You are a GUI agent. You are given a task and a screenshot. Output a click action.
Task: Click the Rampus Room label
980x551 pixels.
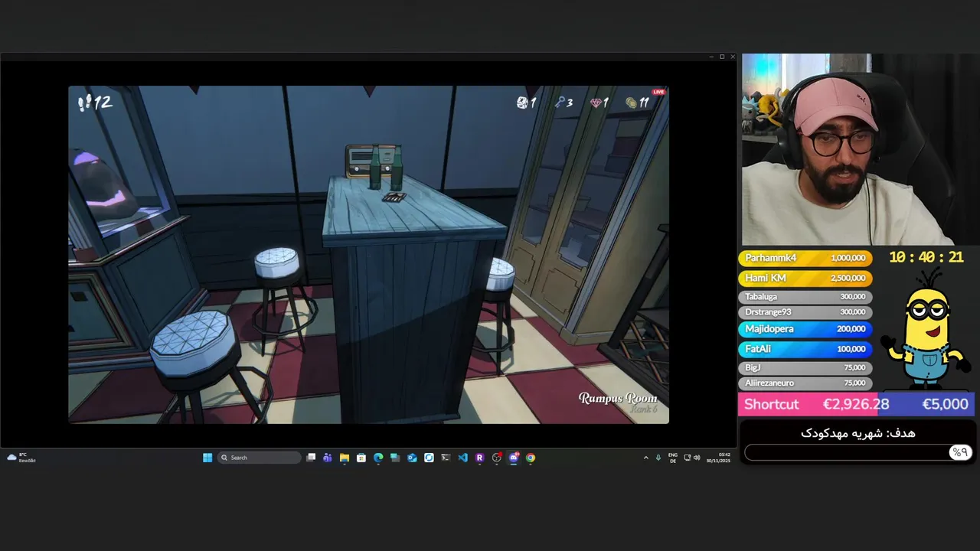[618, 398]
